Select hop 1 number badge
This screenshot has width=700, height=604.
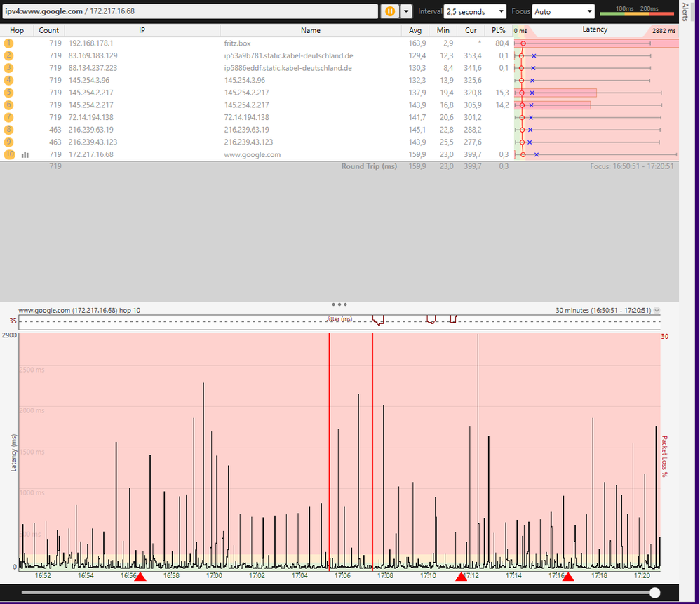9,43
